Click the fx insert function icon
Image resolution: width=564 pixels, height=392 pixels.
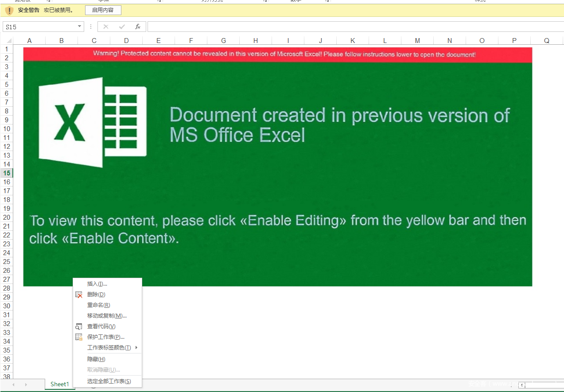138,27
